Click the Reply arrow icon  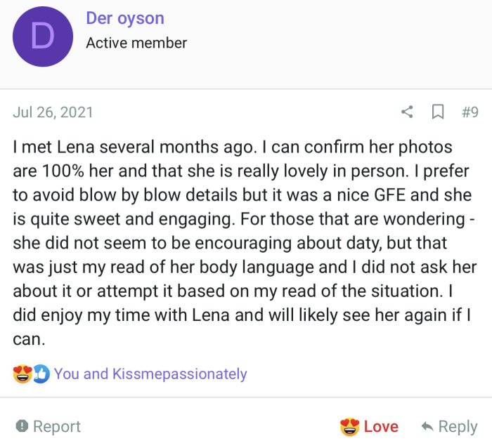427,426
